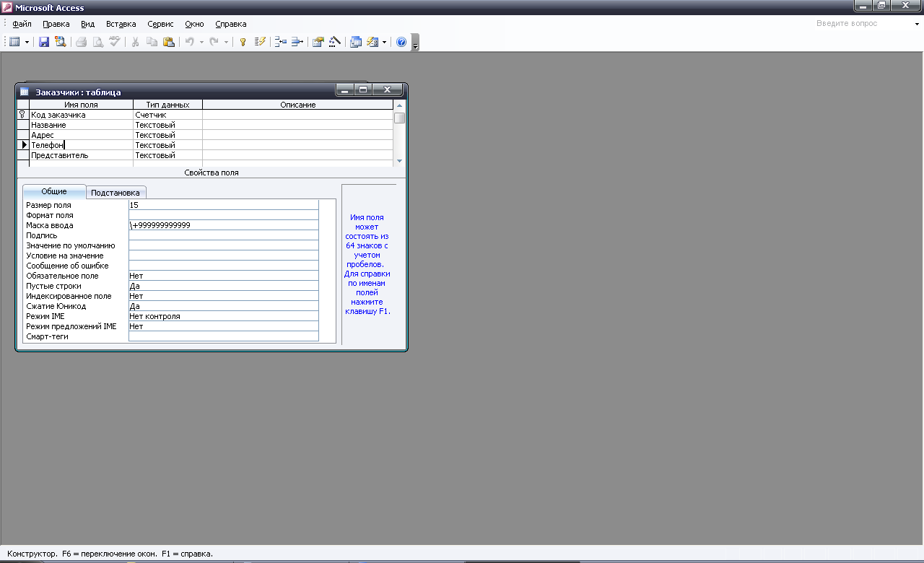
Task: Open the Вставка menu
Action: coord(121,24)
